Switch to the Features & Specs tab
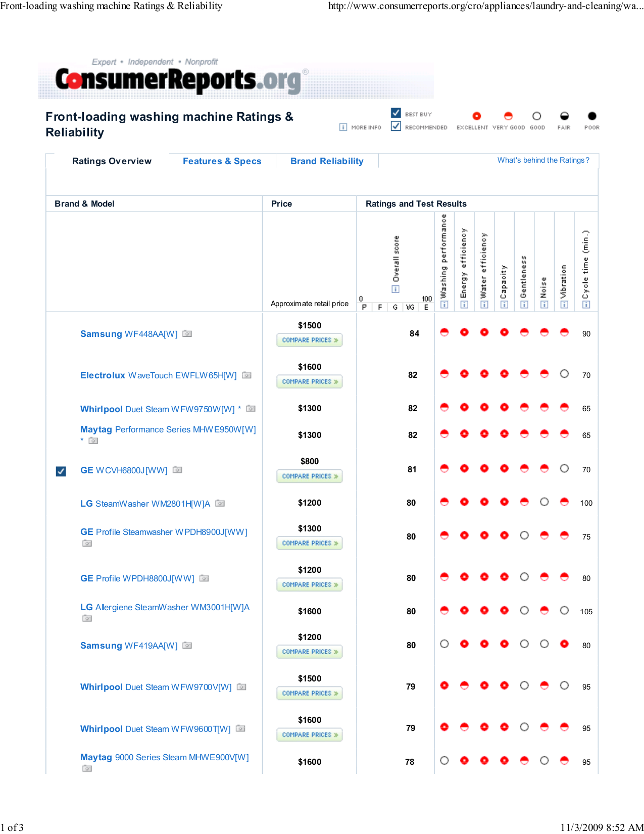This screenshot has width=644, height=834. point(222,161)
